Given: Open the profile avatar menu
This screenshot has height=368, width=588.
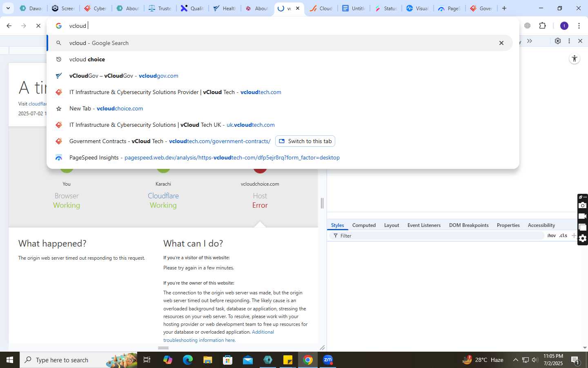Looking at the screenshot, I should (x=564, y=26).
